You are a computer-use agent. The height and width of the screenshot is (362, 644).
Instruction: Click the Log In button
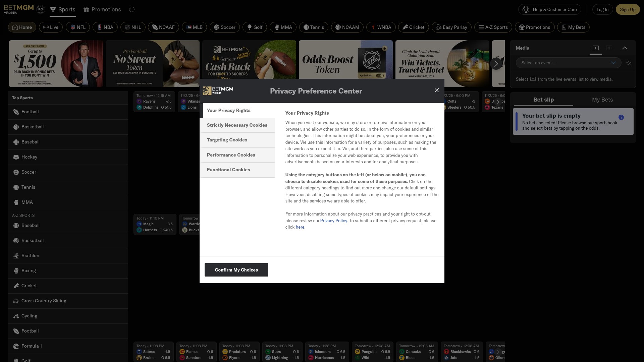(602, 9)
